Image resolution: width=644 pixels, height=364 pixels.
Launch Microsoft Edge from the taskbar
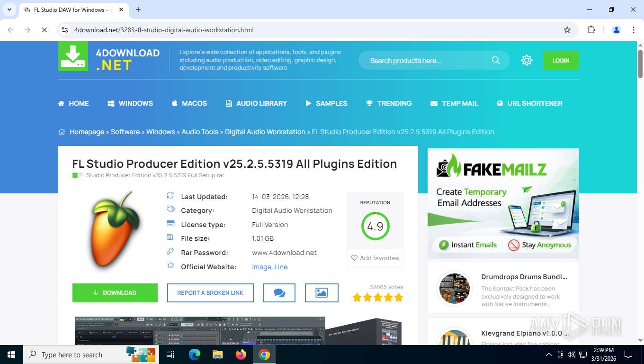pos(195,355)
